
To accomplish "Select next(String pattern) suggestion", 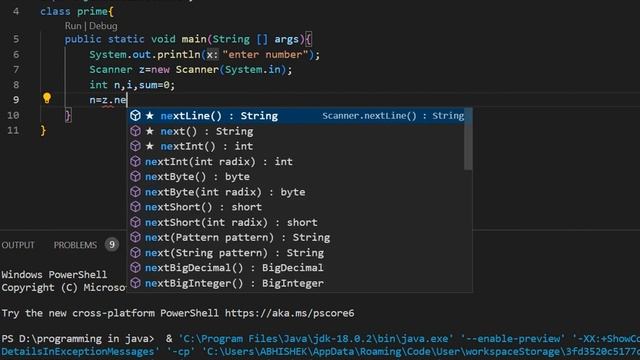I will coord(297,253).
